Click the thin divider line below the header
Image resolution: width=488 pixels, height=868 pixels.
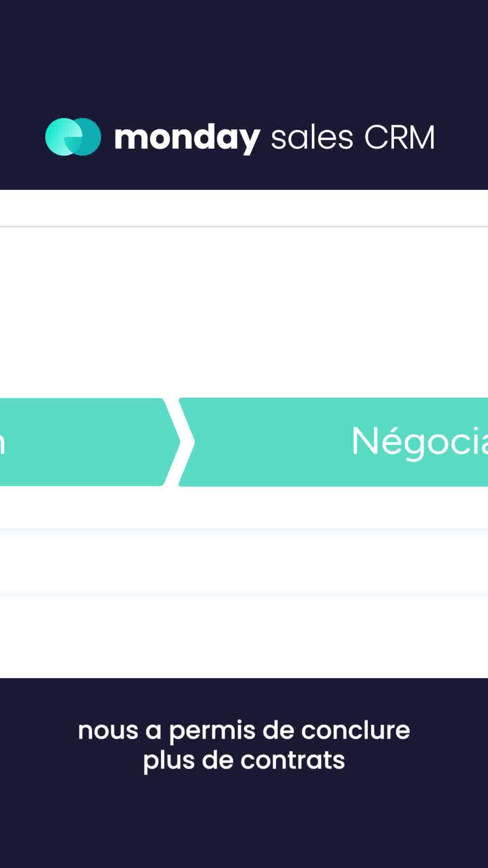pos(244,226)
